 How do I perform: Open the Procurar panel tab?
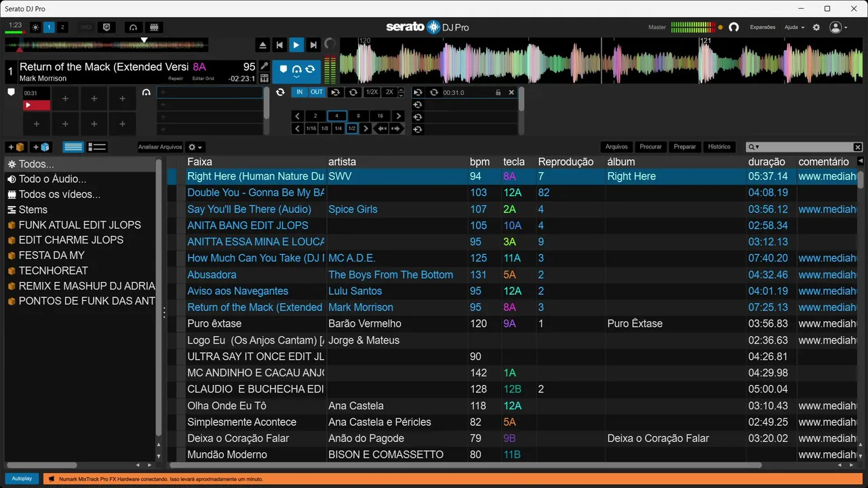(651, 147)
